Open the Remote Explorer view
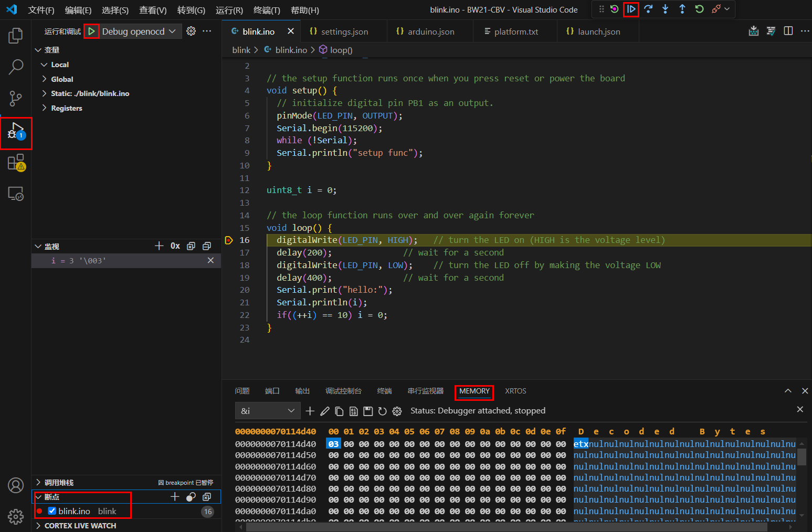Image resolution: width=812 pixels, height=532 pixels. pyautogui.click(x=16, y=194)
